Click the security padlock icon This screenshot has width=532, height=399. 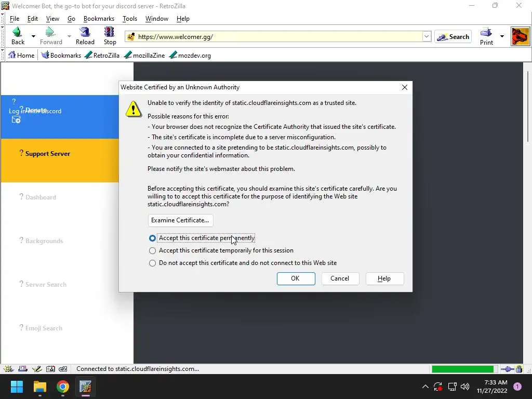[519, 369]
